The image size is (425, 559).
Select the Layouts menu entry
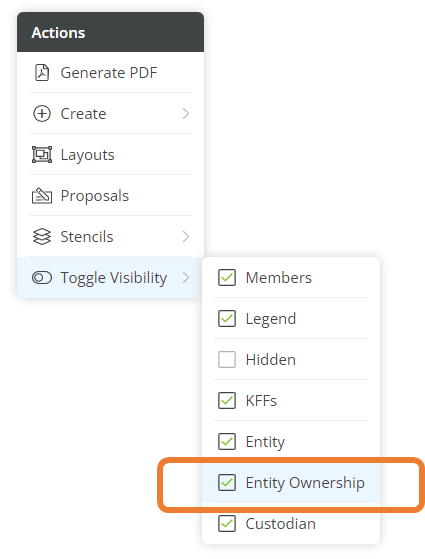pos(111,155)
